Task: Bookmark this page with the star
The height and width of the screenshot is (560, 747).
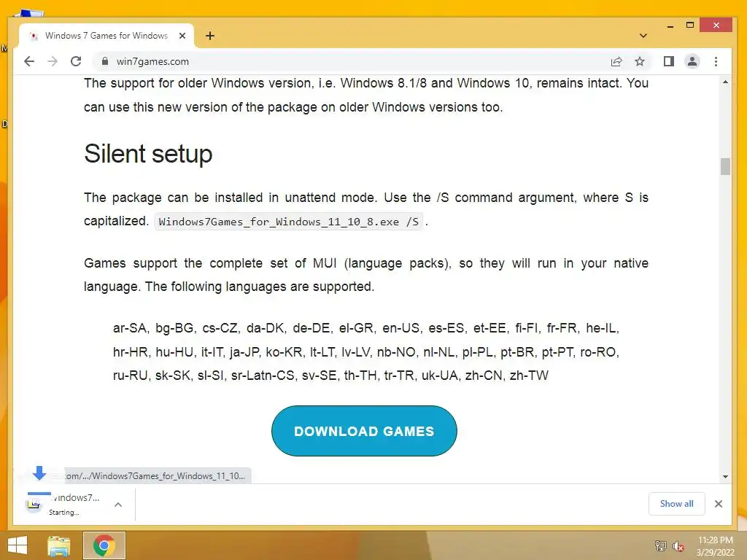Action: click(x=639, y=61)
